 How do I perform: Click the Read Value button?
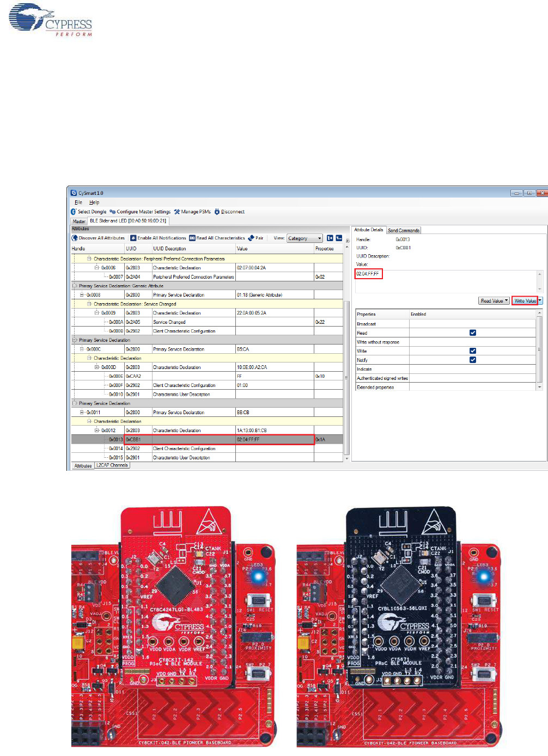(491, 300)
